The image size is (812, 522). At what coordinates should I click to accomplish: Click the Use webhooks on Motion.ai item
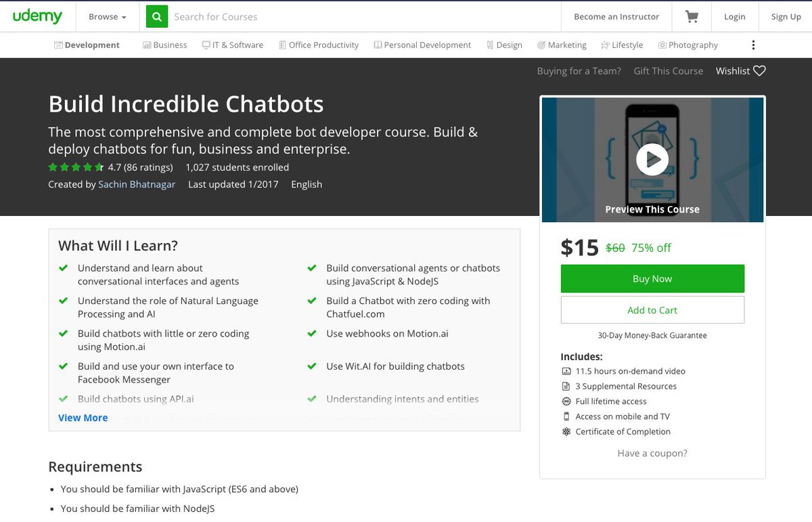coord(387,334)
